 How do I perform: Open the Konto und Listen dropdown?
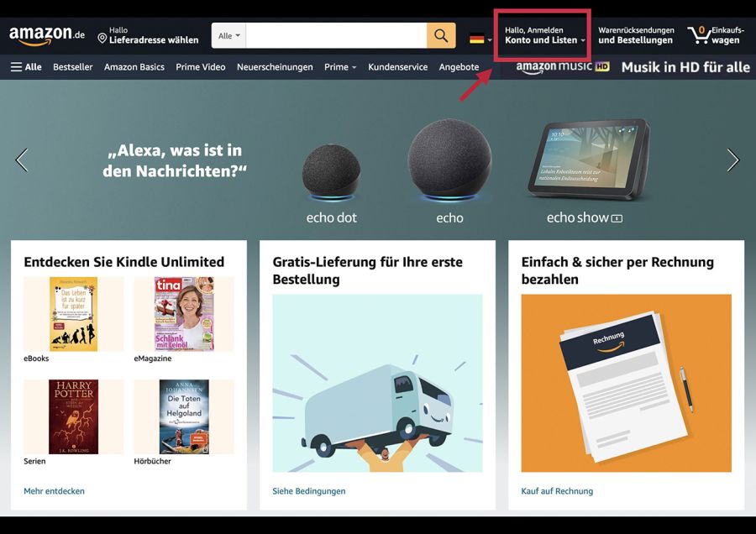click(545, 35)
